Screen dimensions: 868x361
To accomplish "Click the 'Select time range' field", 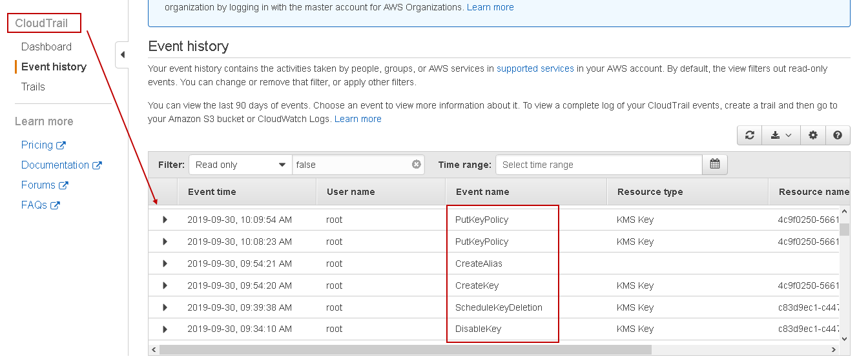I will click(x=598, y=165).
